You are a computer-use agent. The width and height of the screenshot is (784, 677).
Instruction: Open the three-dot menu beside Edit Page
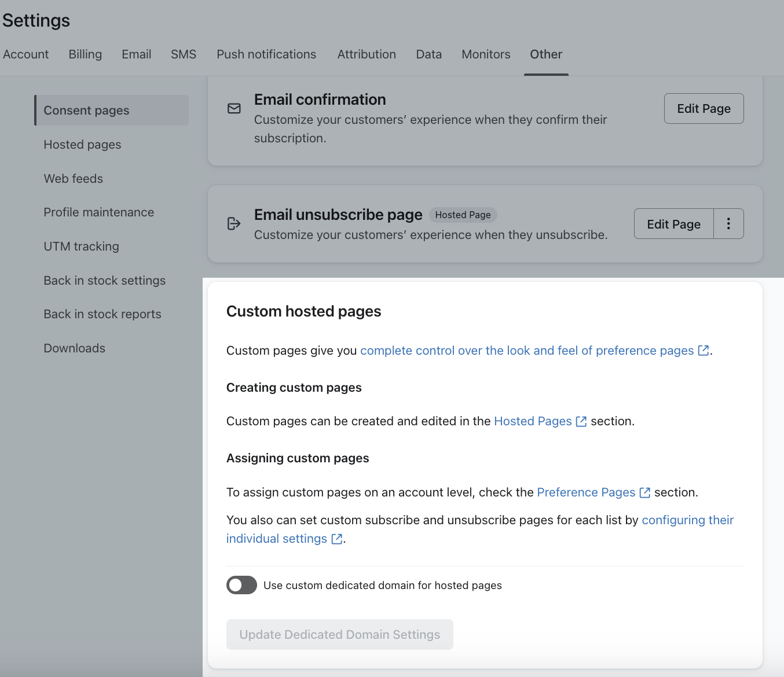(x=728, y=223)
